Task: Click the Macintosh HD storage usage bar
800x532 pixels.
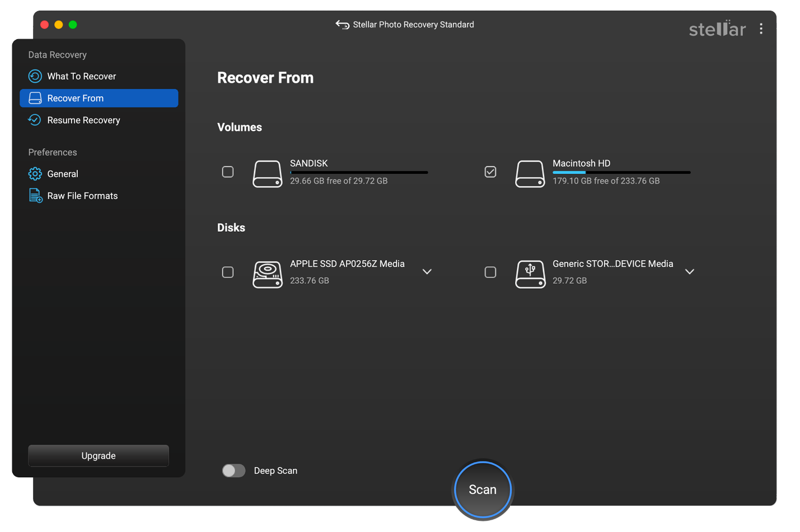Action: [x=621, y=172]
